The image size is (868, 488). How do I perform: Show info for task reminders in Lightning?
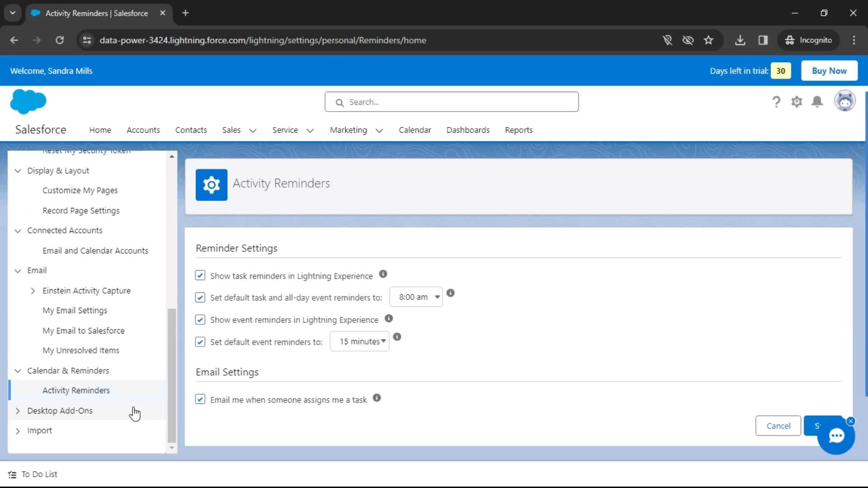pos(383,274)
